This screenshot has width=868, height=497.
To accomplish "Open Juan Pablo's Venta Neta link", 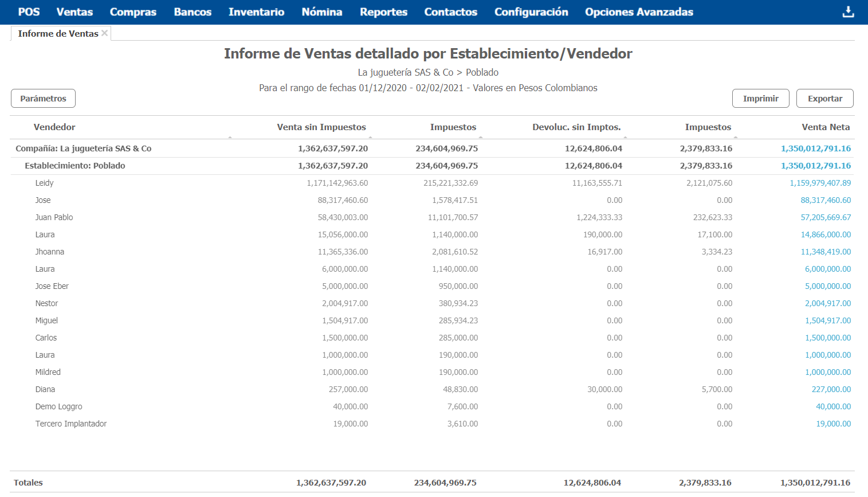I will point(825,217).
